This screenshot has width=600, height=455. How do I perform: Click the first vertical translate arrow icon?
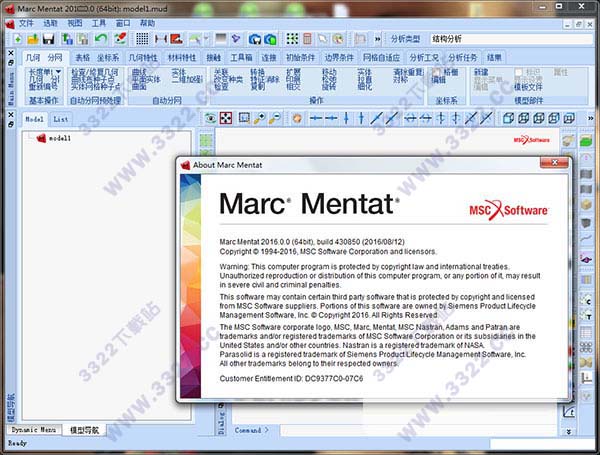coord(346,118)
